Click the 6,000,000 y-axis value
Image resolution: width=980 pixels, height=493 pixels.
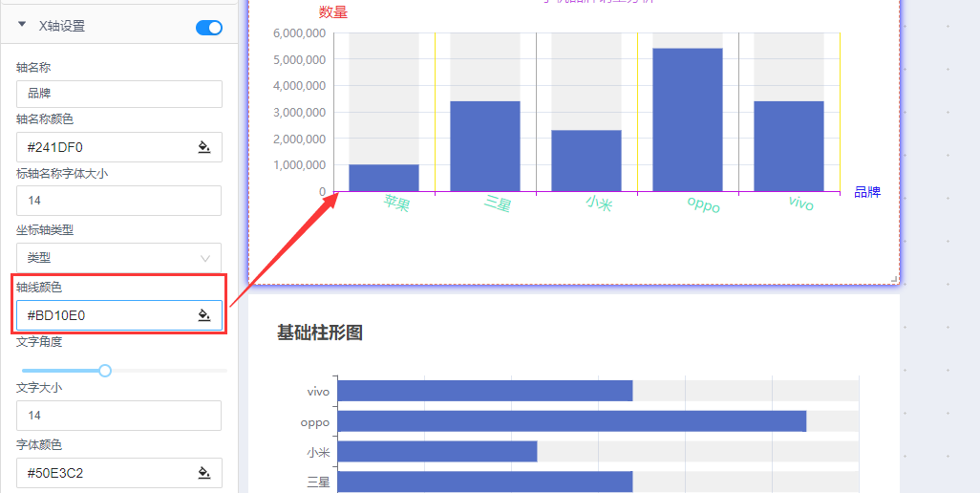tap(299, 33)
